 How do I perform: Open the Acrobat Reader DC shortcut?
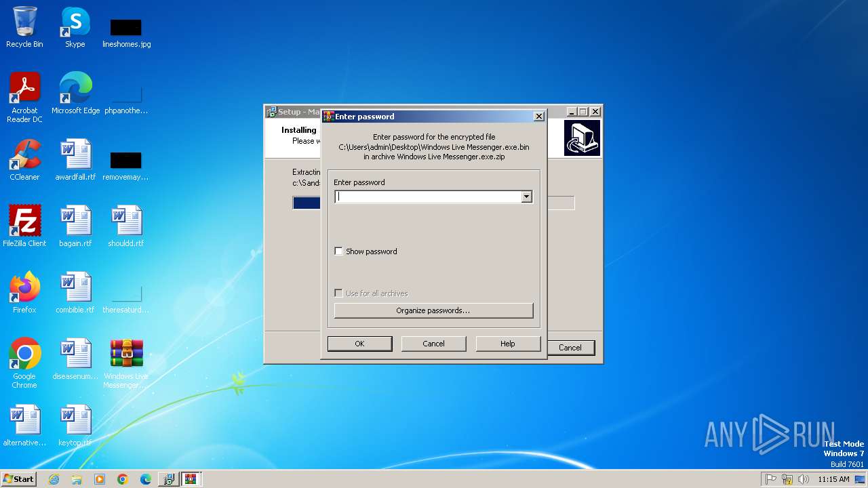24,97
